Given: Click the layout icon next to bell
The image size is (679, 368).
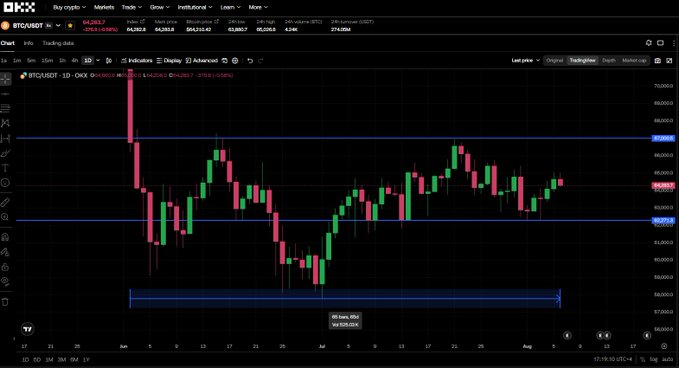Looking at the screenshot, I should [660, 43].
